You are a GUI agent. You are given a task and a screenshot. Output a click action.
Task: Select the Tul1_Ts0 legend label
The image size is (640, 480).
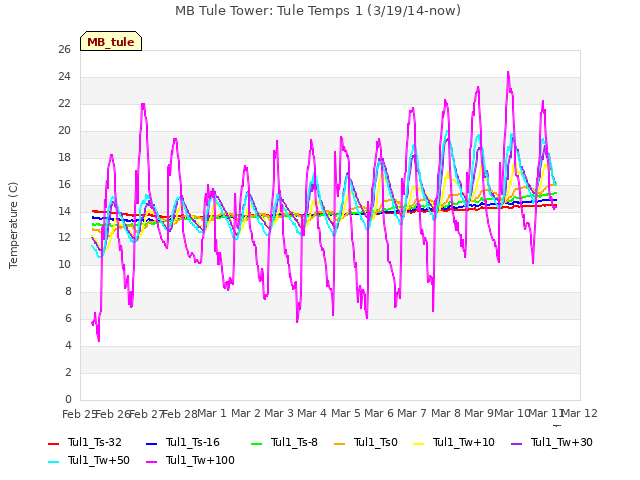pos(376,442)
